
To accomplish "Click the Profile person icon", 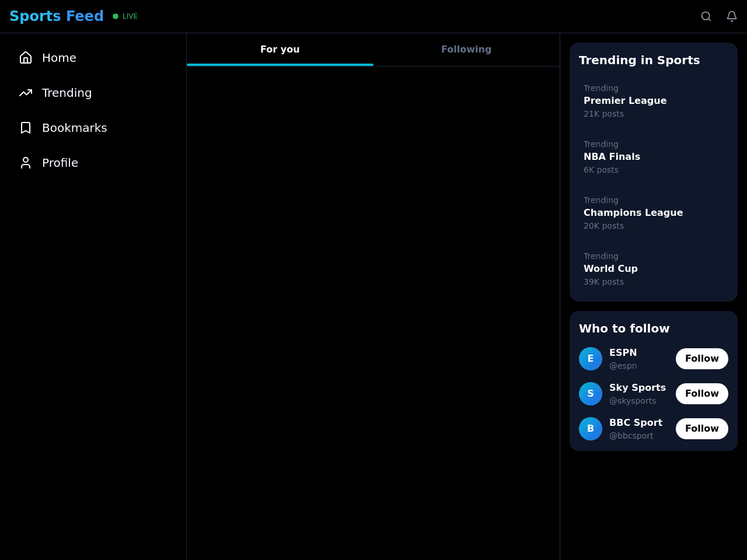I will (x=26, y=163).
